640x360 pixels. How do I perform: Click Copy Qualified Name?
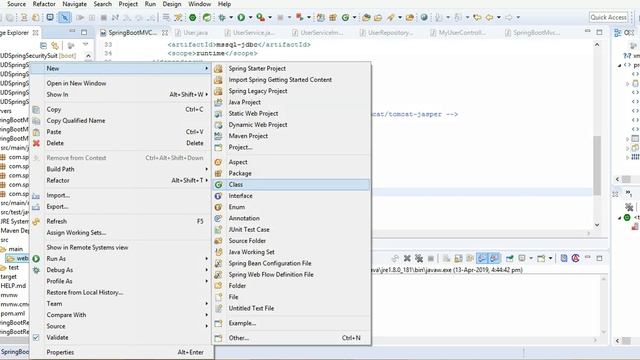click(x=76, y=121)
